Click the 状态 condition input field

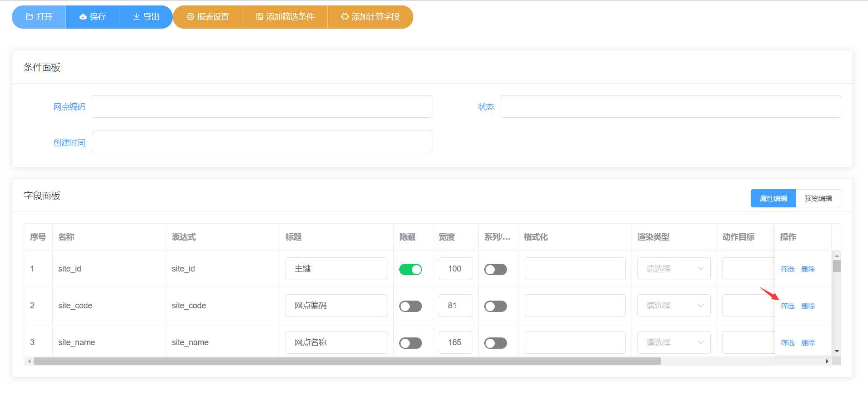[x=671, y=106]
